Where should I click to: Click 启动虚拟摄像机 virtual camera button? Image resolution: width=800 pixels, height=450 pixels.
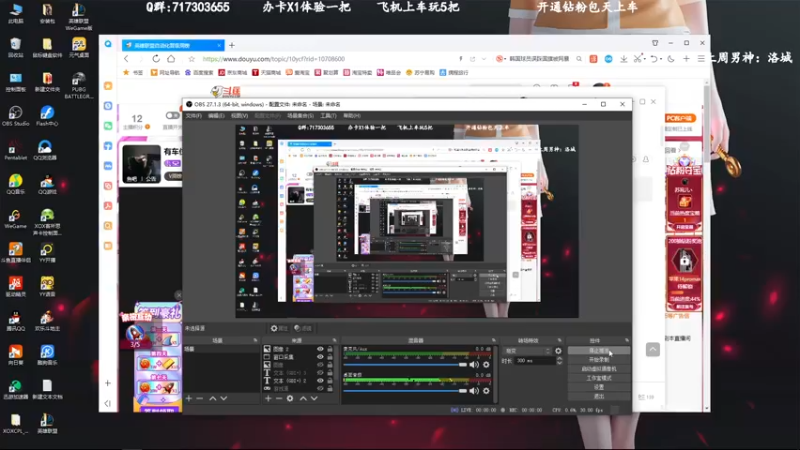tap(599, 369)
